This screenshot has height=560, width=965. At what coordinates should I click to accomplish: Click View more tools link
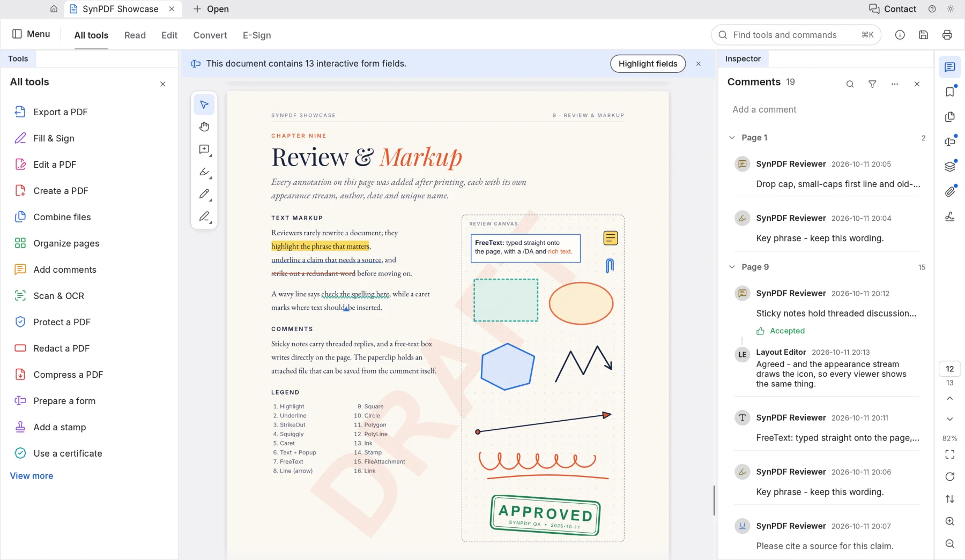(32, 476)
